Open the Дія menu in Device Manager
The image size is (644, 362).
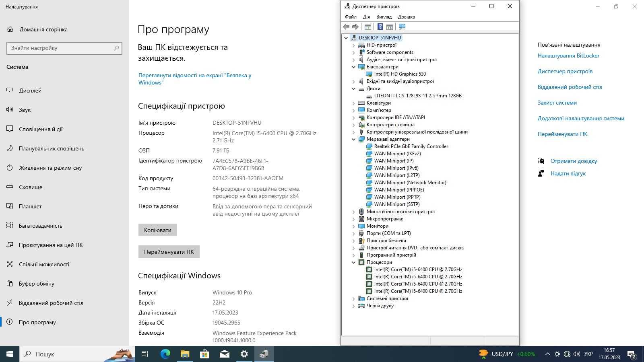366,17
